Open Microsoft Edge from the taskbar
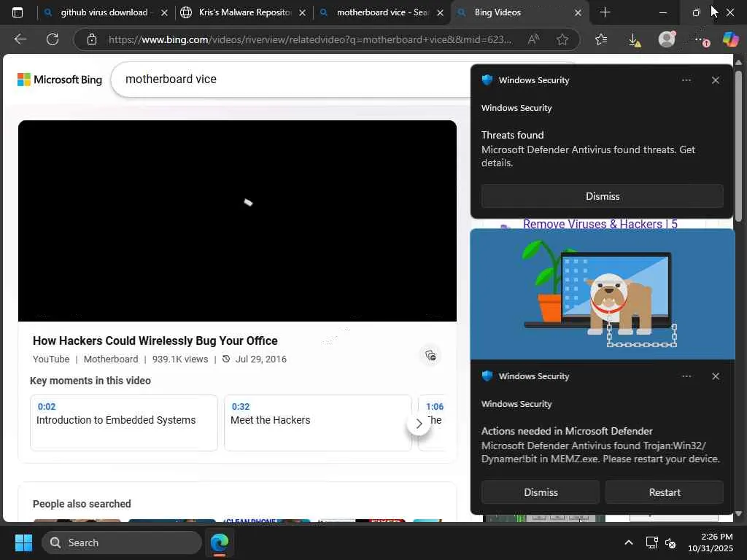The image size is (747, 560). click(220, 542)
